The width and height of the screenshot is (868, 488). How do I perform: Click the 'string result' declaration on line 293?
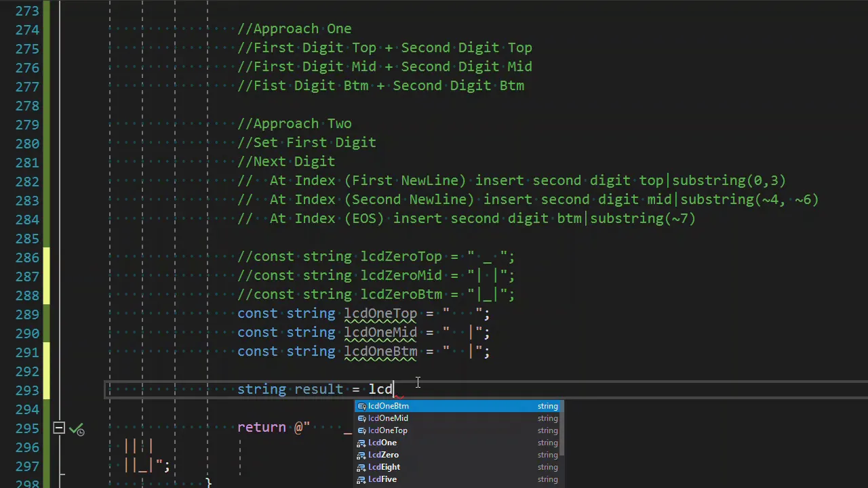[x=290, y=390]
